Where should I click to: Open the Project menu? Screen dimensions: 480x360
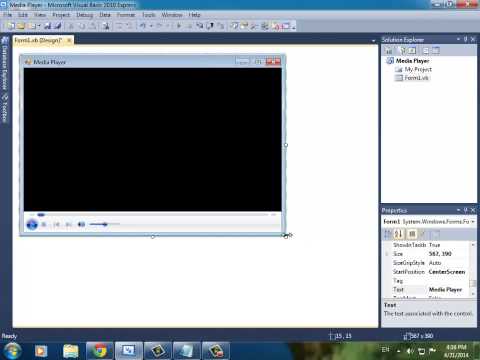(x=61, y=15)
